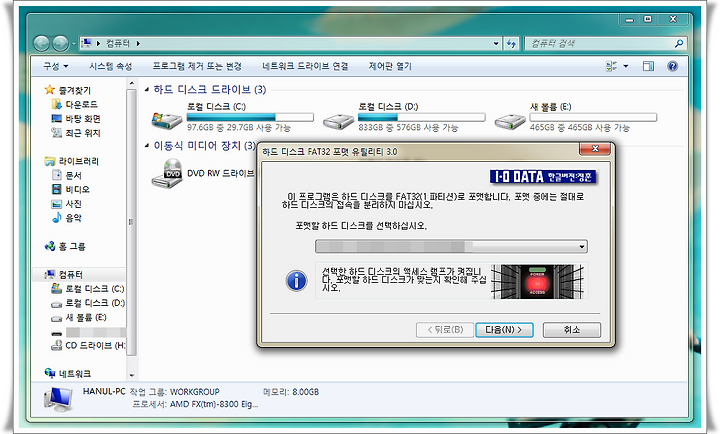Image resolution: width=720 pixels, height=434 pixels.
Task: Select the 로컬 디스크 (D:) drive icon
Action: click(x=338, y=122)
